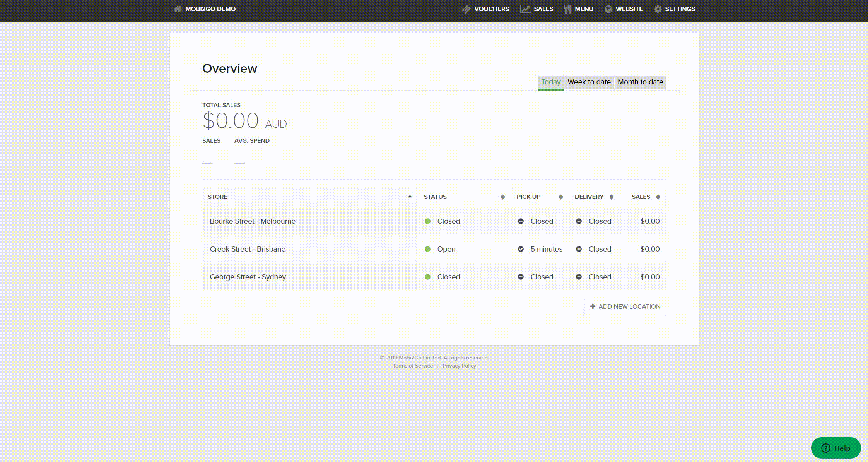Click the Website globe icon
The image size is (868, 462).
(x=608, y=9)
